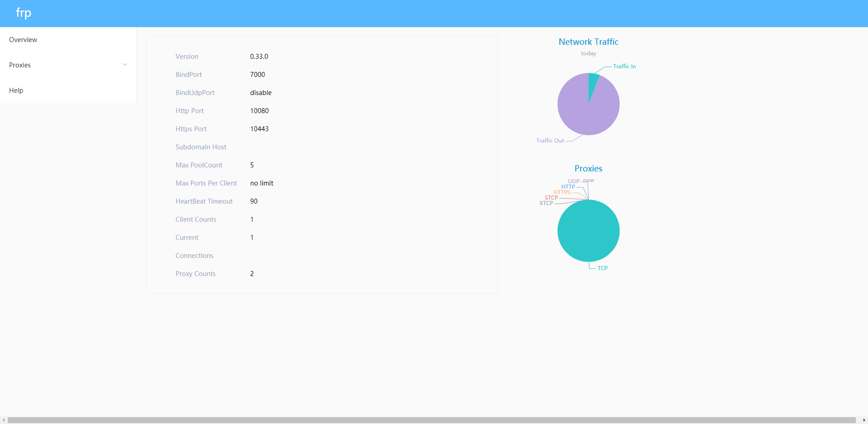Screen dimensions: 868x424
Task: Open the Help menu item
Action: coord(68,91)
